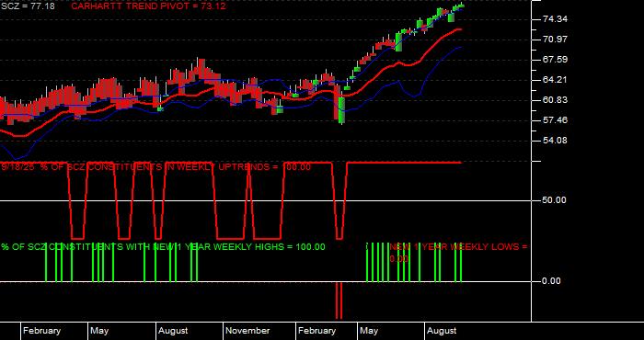Click the weekly uptrends percentage label
The height and width of the screenshot is (340, 644).
(156, 167)
